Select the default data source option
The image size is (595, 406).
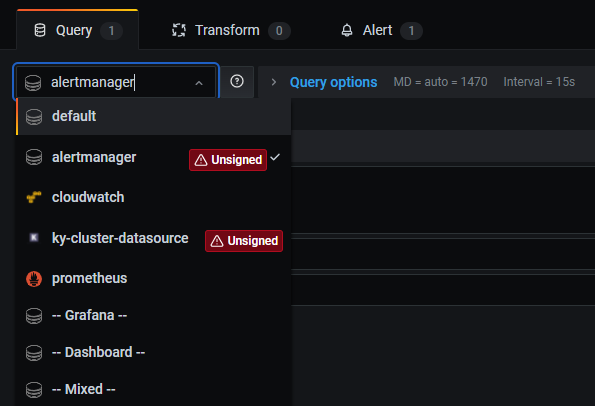pyautogui.click(x=153, y=116)
